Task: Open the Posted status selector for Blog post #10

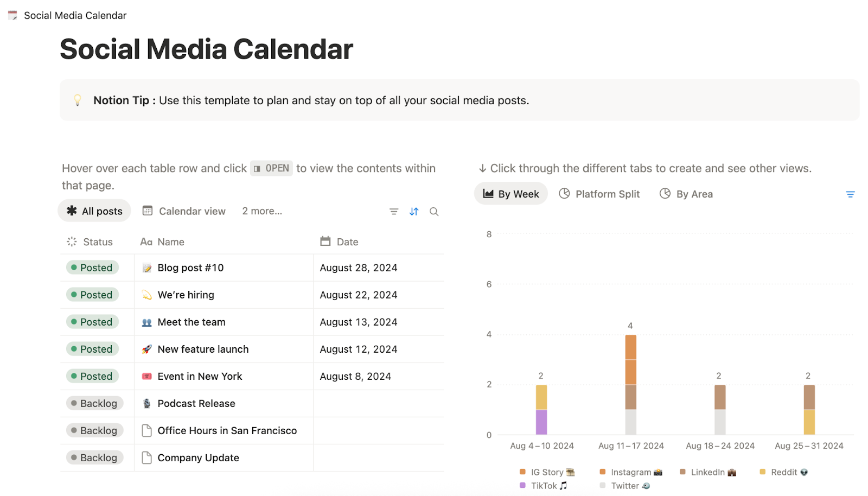Action: 91,268
